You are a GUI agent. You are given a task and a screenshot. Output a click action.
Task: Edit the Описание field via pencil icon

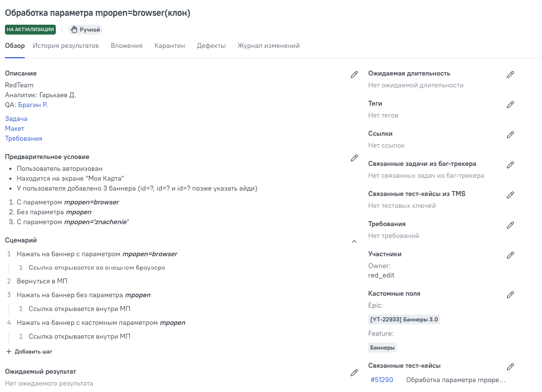tap(354, 74)
